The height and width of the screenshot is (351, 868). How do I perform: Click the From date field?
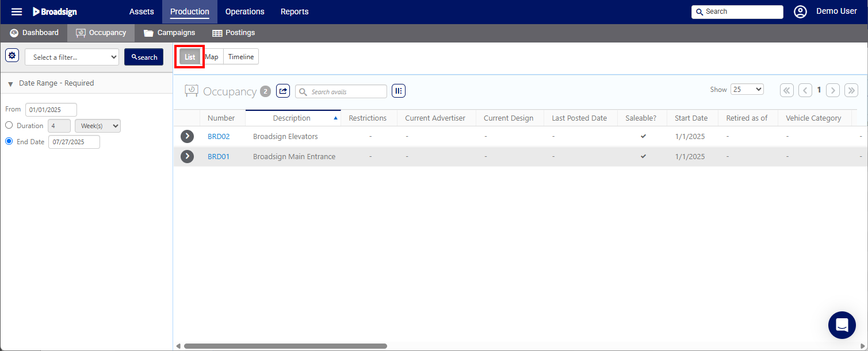click(51, 110)
